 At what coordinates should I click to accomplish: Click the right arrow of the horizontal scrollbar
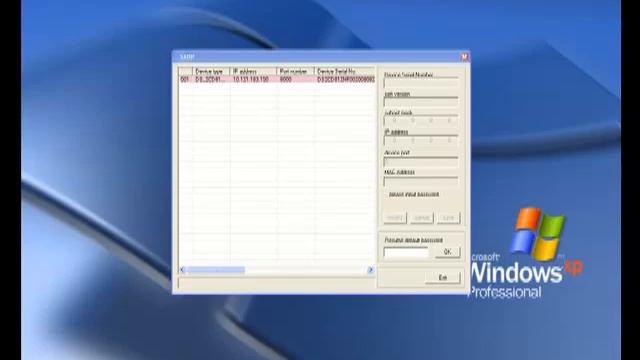pyautogui.click(x=371, y=270)
